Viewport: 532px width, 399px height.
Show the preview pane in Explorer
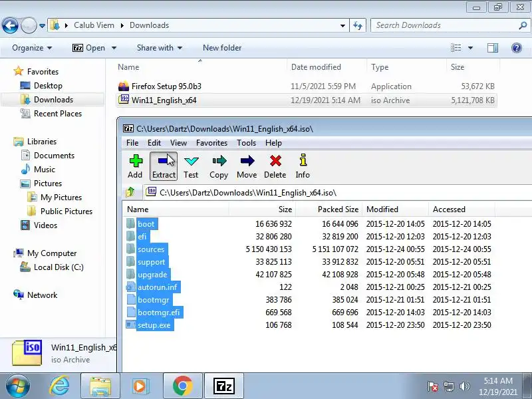[493, 48]
